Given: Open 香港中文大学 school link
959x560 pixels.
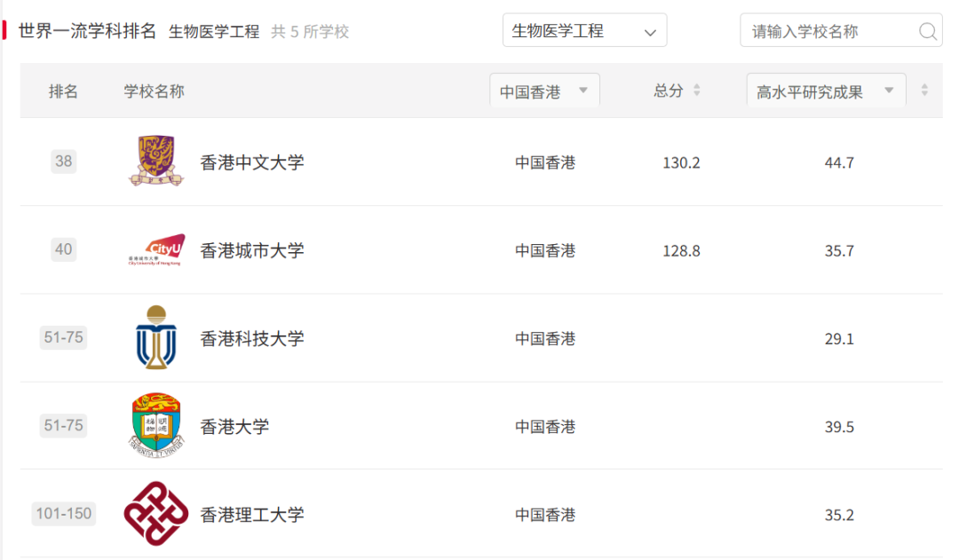Looking at the screenshot, I should [x=252, y=162].
